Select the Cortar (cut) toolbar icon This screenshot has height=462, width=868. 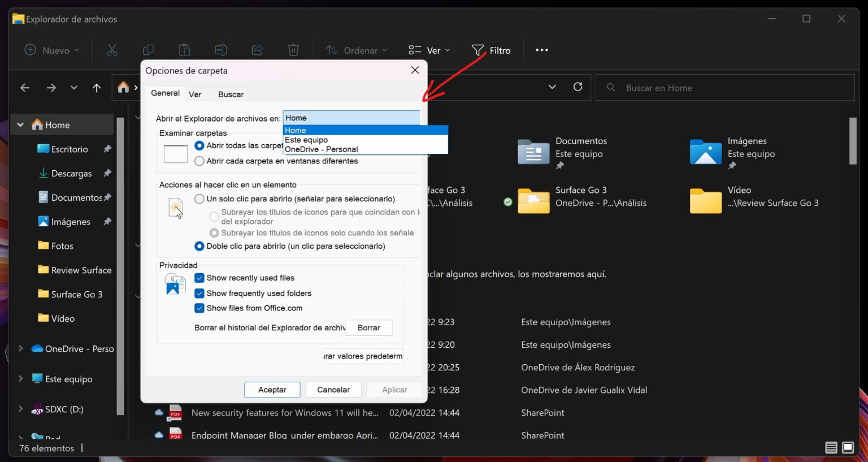[x=112, y=50]
